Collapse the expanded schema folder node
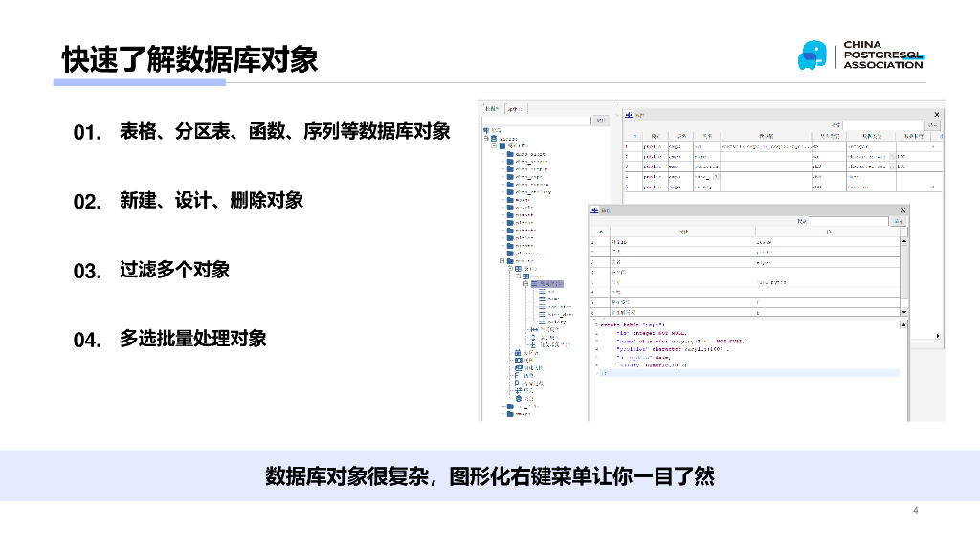The image size is (980, 551). [501, 261]
